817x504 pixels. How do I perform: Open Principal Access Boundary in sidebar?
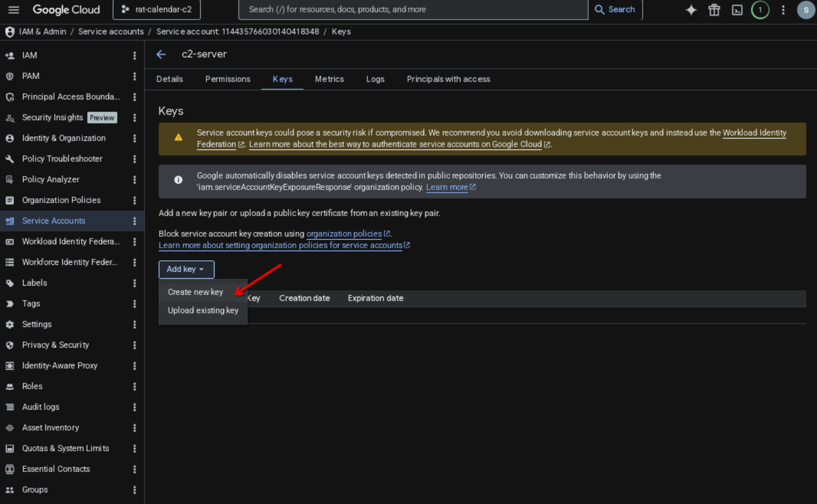tap(71, 97)
